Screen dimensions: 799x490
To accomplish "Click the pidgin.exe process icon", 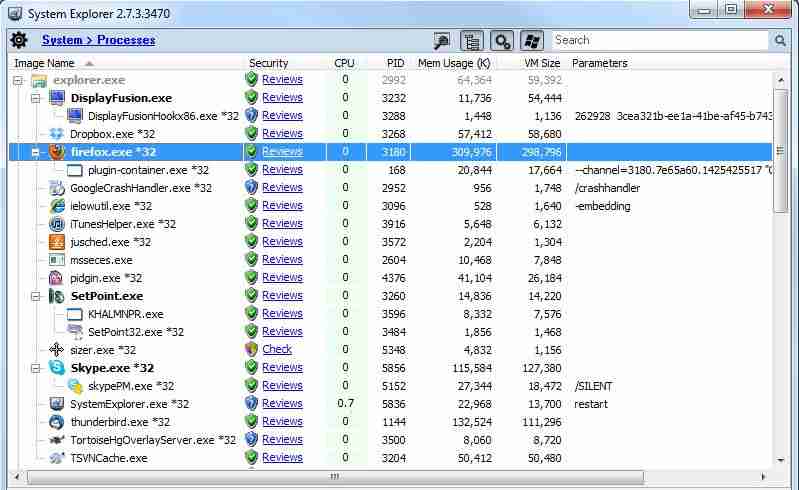I will [56, 278].
